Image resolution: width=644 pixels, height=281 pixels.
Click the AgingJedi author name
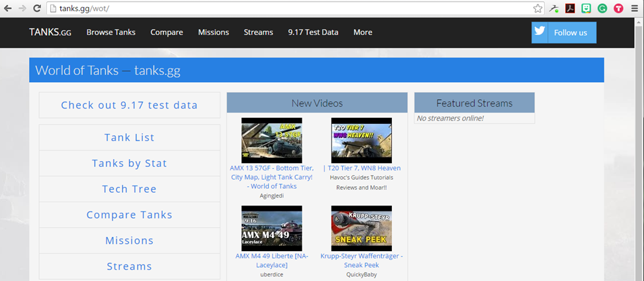(271, 196)
